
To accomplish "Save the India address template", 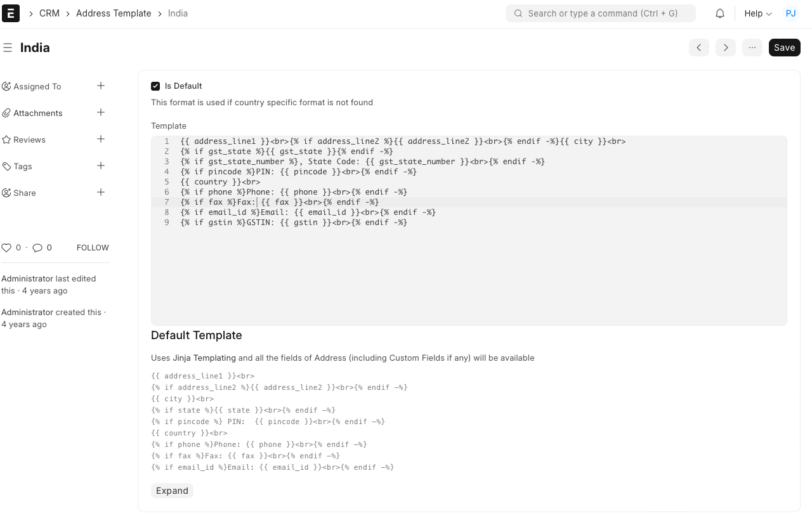I will click(784, 48).
